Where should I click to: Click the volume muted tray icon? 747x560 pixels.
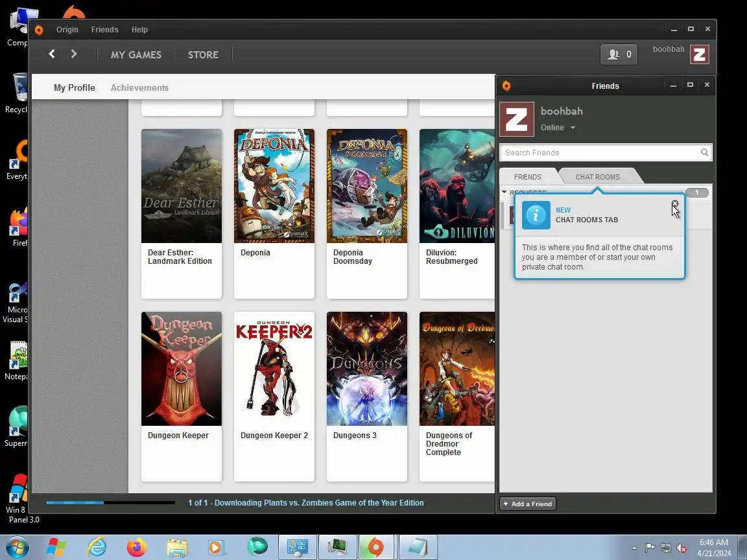pos(682,548)
